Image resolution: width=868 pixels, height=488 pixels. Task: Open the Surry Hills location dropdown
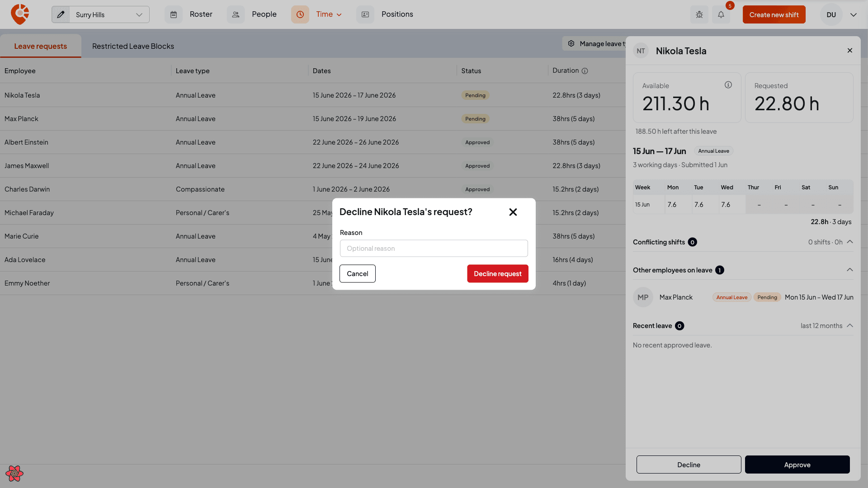point(109,14)
